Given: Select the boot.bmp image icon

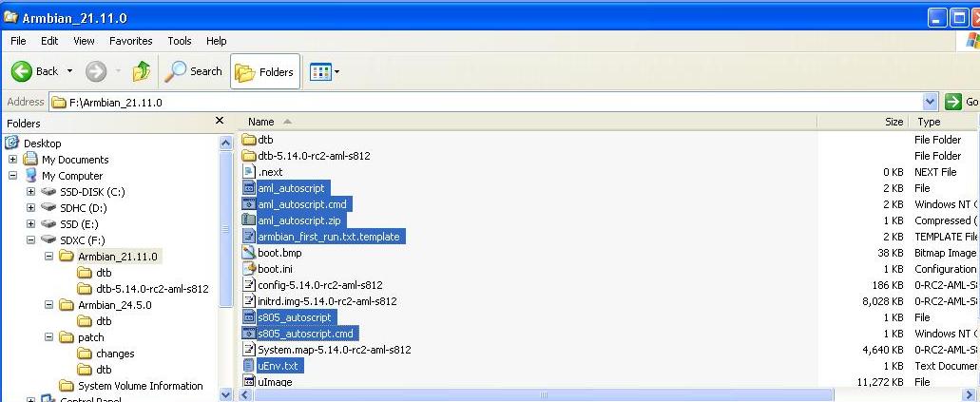Looking at the screenshot, I should click(249, 253).
